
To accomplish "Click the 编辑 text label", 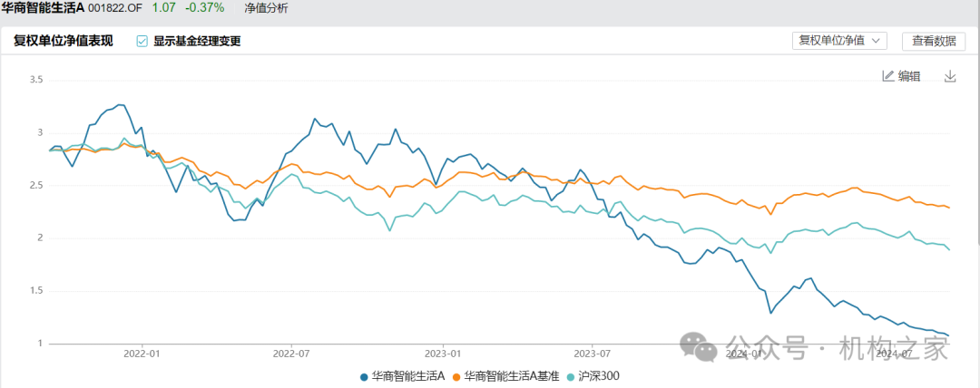I will pyautogui.click(x=909, y=76).
